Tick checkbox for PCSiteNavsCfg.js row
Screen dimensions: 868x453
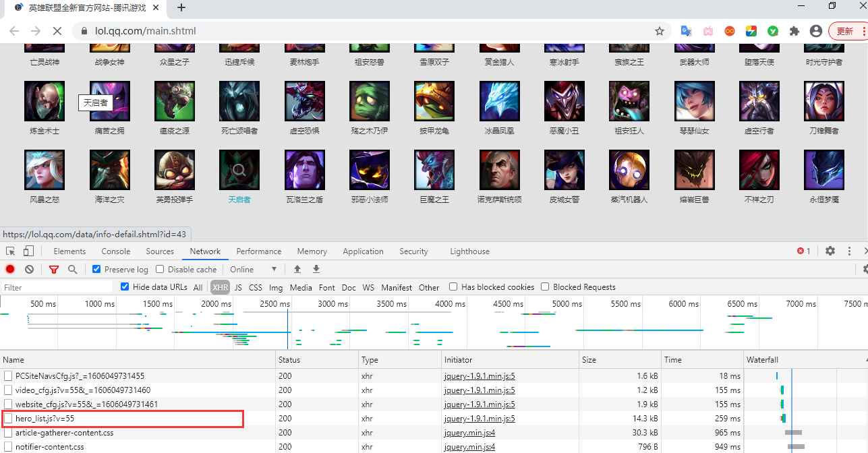pyautogui.click(x=8, y=376)
